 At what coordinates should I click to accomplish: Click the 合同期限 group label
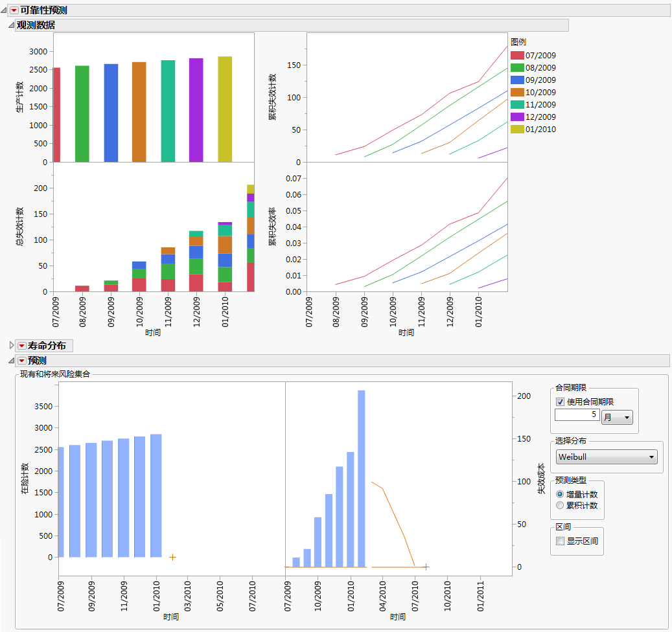tap(571, 388)
